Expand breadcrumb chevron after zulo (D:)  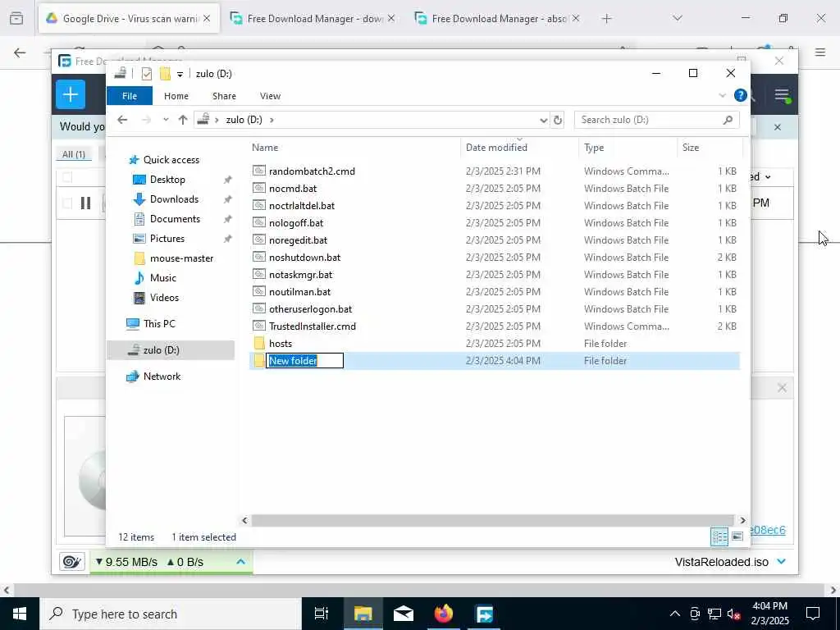point(272,120)
